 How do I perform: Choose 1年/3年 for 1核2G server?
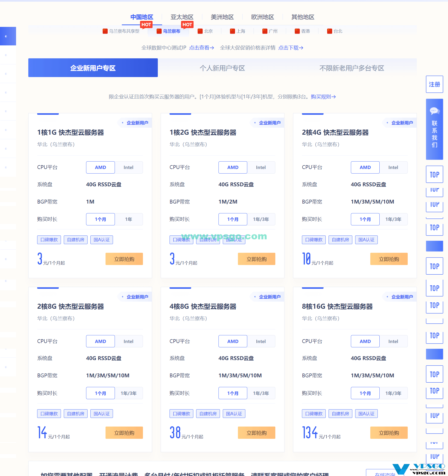coord(261,219)
